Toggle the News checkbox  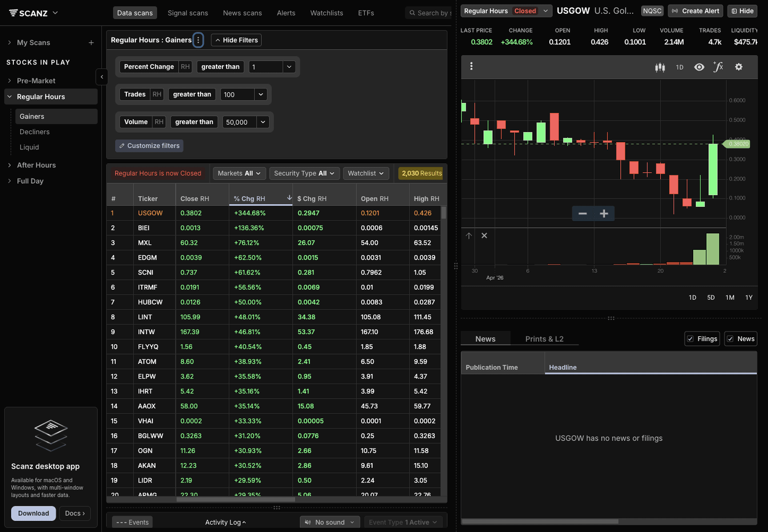pyautogui.click(x=730, y=339)
